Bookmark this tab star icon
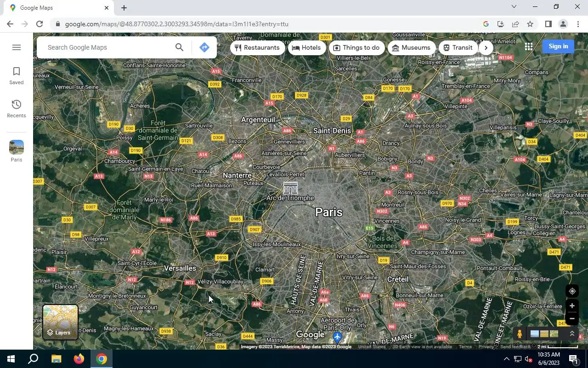The image size is (588, 368). 530,24
